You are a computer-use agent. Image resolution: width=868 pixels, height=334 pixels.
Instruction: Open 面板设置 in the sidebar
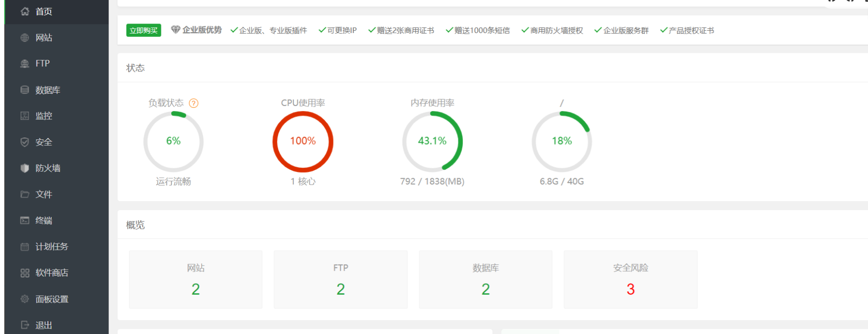click(56, 299)
